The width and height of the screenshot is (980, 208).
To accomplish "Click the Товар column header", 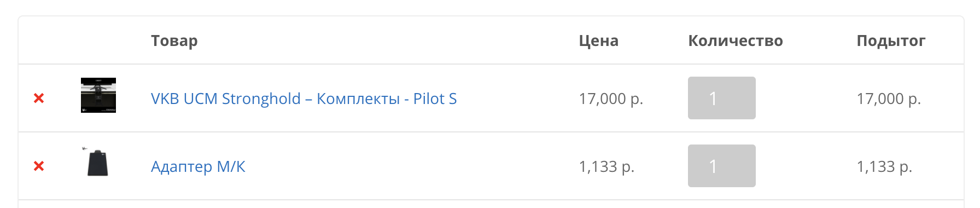I will click(x=174, y=41).
